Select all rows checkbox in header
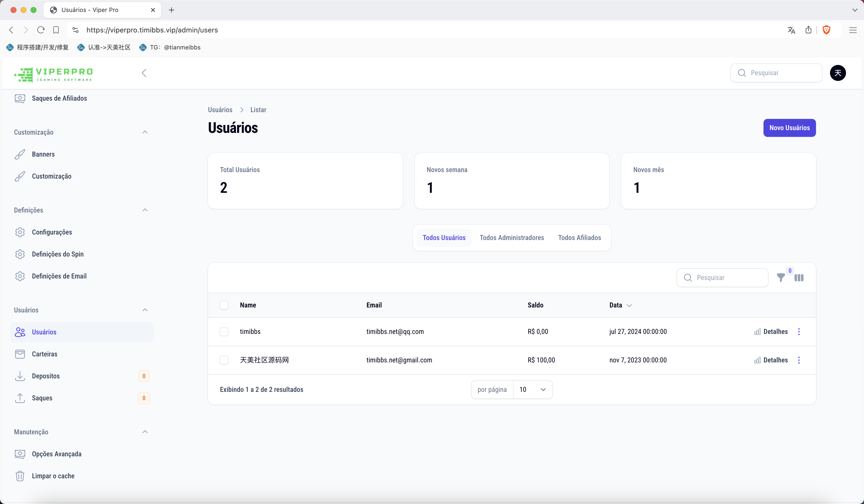 point(224,305)
